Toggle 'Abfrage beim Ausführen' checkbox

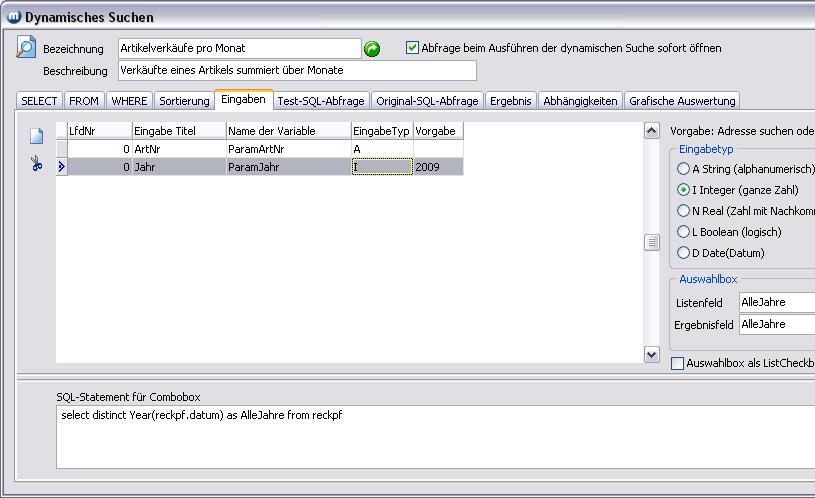coord(413,48)
